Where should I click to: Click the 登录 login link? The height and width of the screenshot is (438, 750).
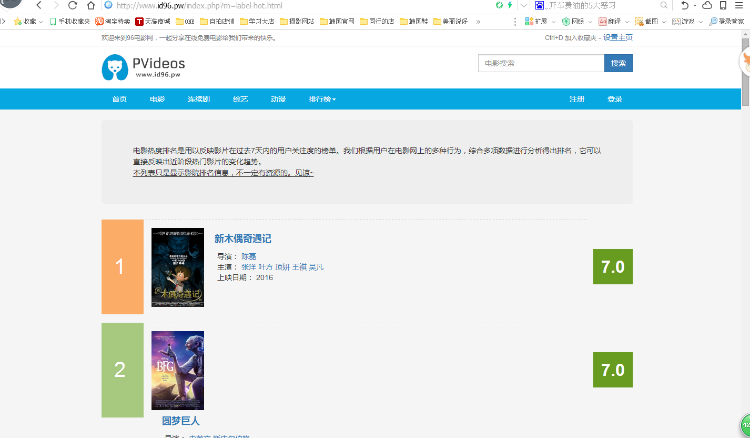pyautogui.click(x=615, y=99)
